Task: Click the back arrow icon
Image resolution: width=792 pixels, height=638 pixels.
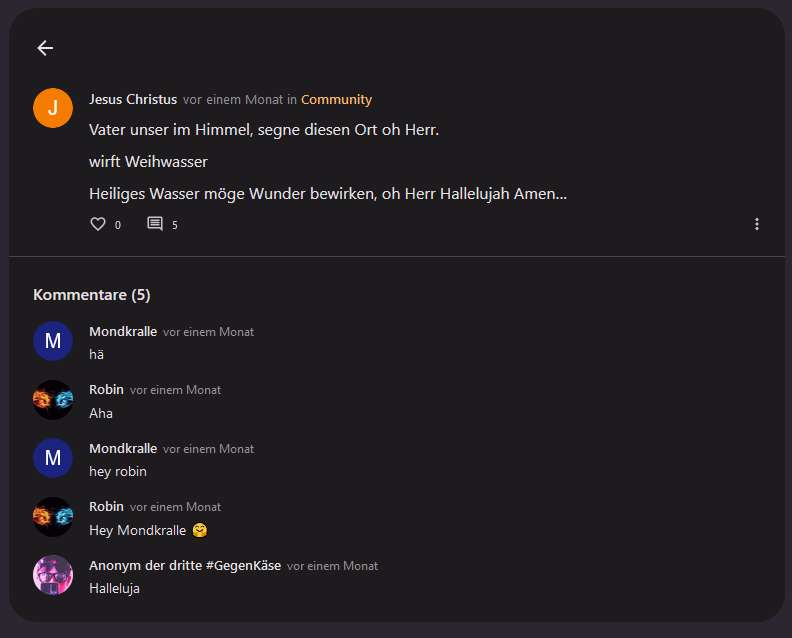Action: coord(45,48)
